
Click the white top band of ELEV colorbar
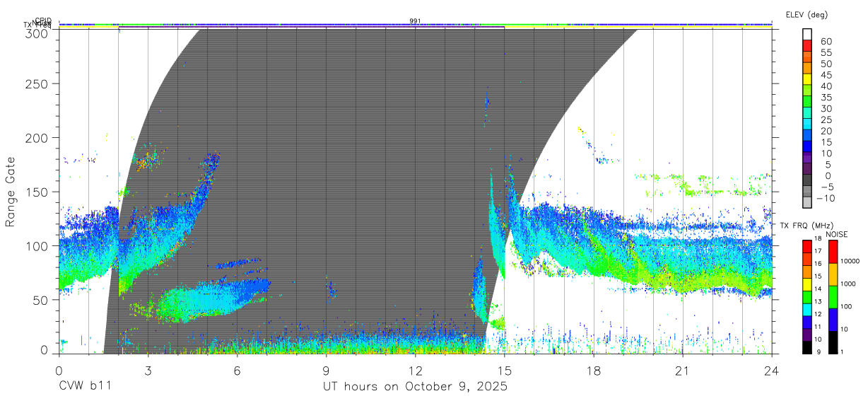pos(808,35)
